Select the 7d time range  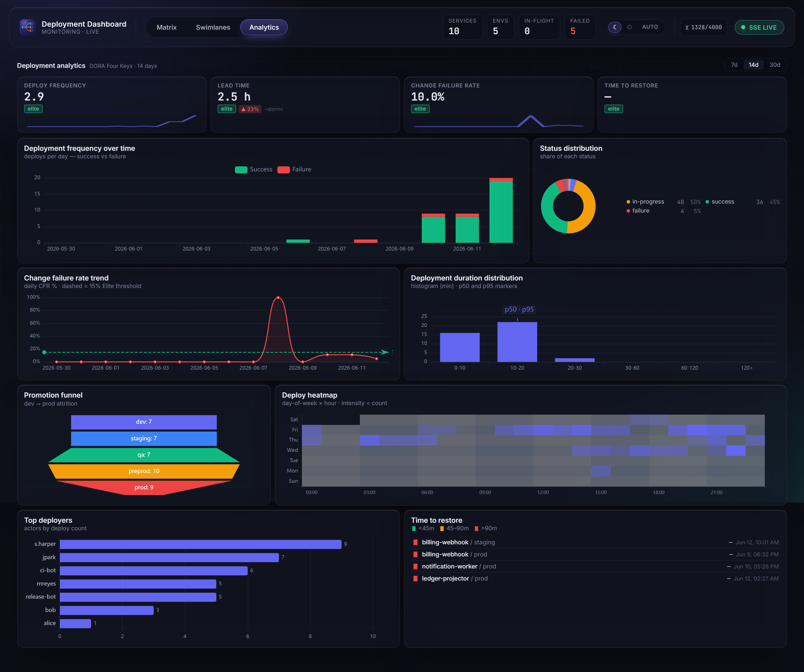[x=734, y=65]
